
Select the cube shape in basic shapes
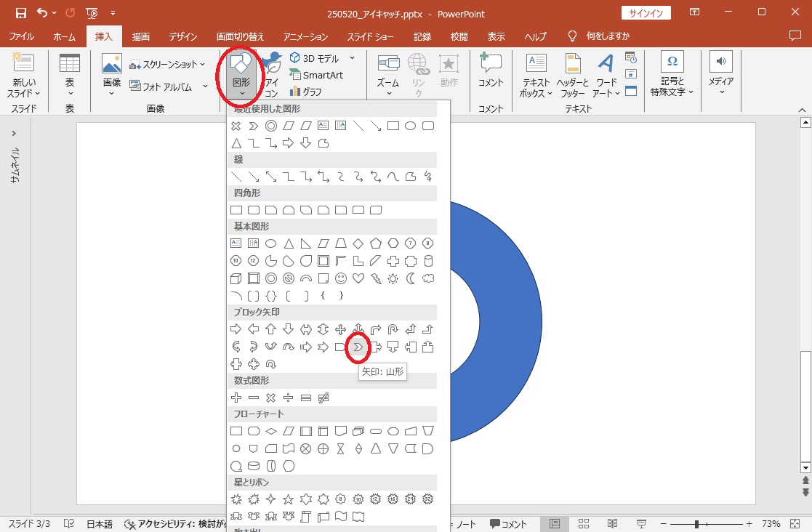coord(236,278)
